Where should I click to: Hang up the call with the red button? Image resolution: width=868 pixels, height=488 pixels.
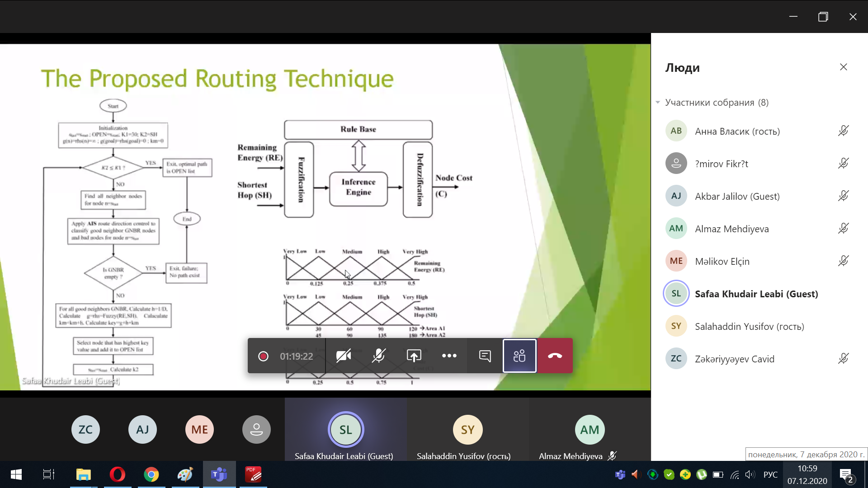click(x=555, y=356)
